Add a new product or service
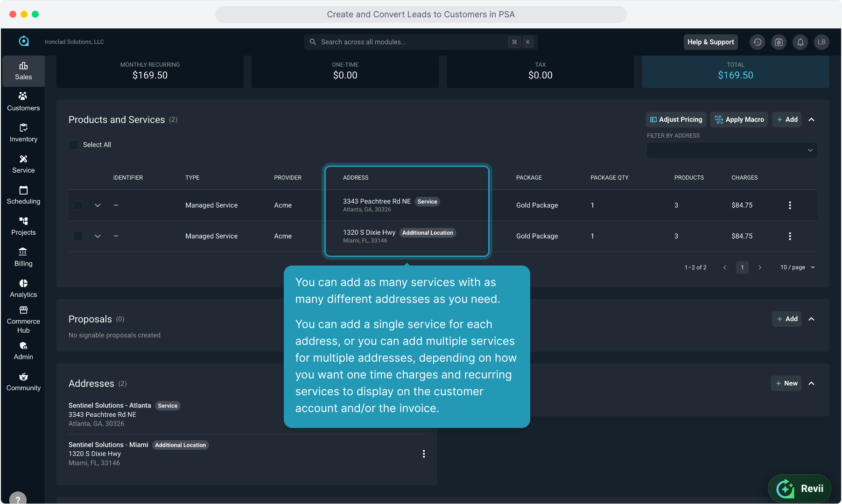This screenshot has width=842, height=504. (x=787, y=119)
